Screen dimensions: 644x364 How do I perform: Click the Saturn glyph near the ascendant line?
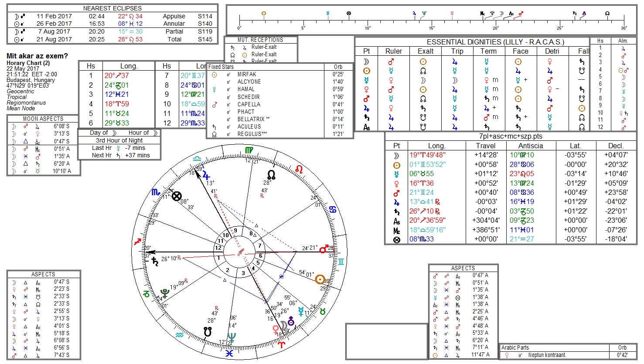point(154,262)
